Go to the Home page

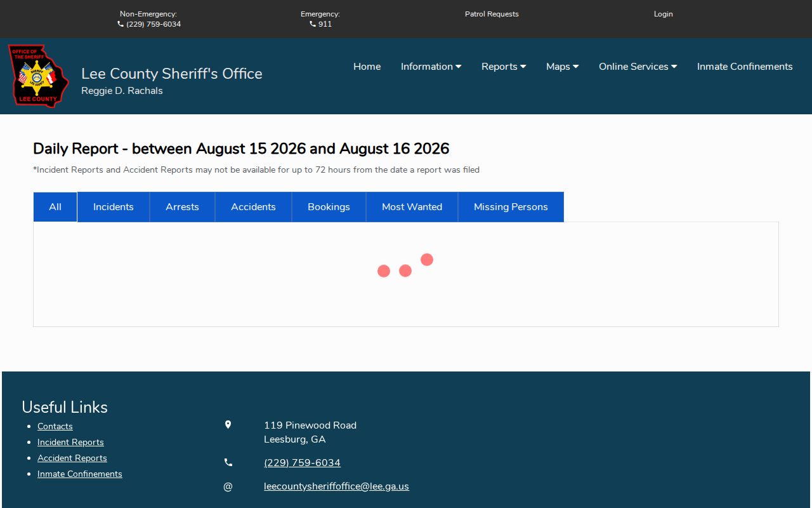(367, 67)
